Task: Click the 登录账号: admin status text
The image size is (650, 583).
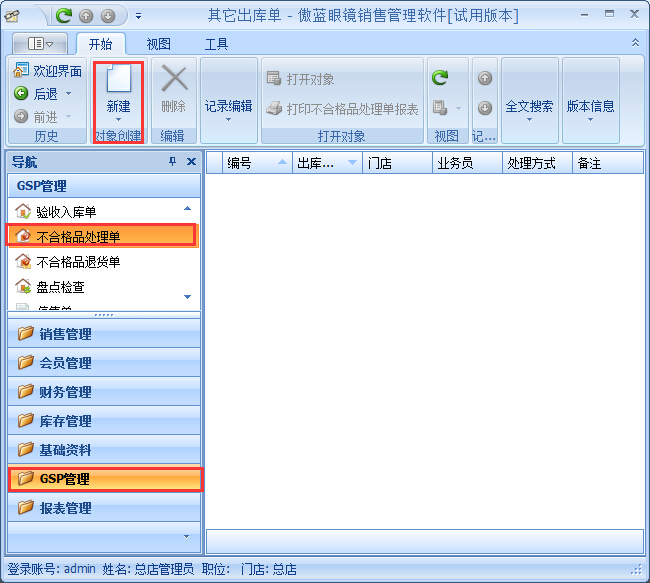Action: coord(51,569)
